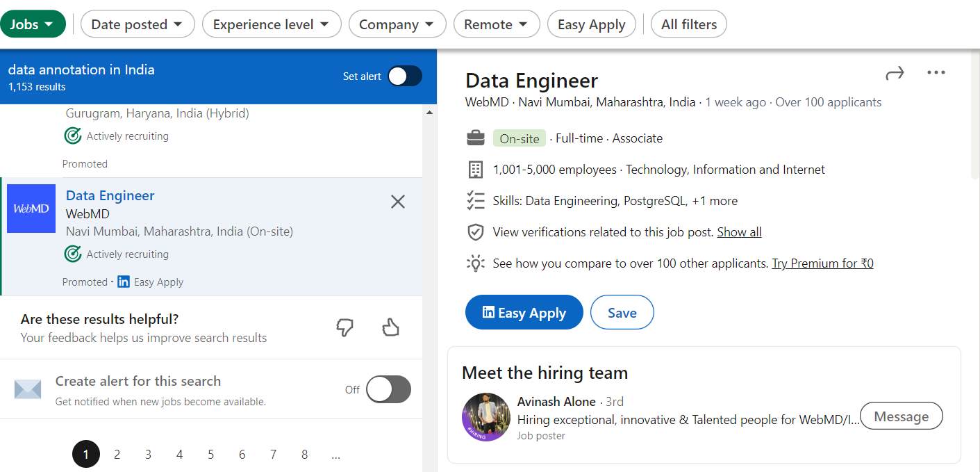Click the job list scrollbar up arrow

tap(429, 112)
